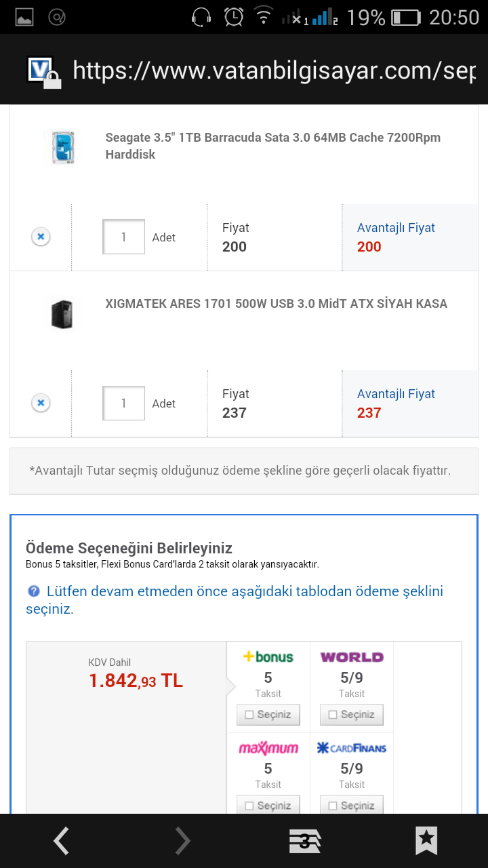Tap the XIGMATEK case thumbnail image
The height and width of the screenshot is (868, 488).
(62, 314)
